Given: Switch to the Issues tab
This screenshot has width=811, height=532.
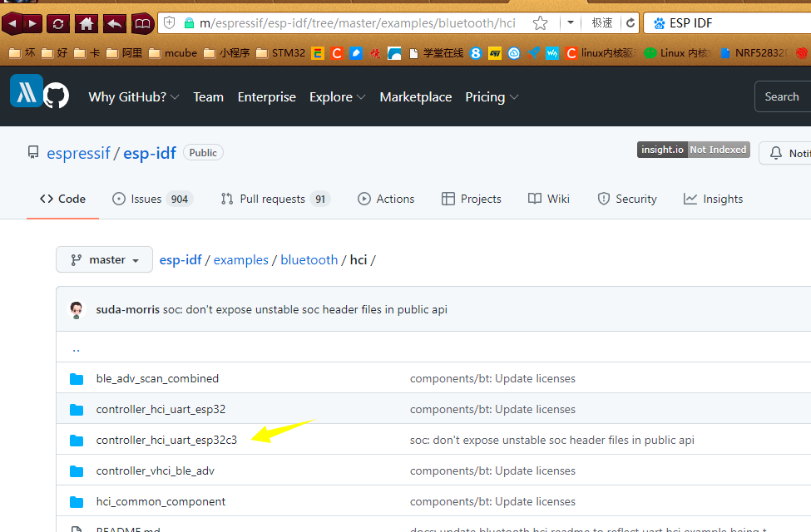Looking at the screenshot, I should (x=152, y=199).
